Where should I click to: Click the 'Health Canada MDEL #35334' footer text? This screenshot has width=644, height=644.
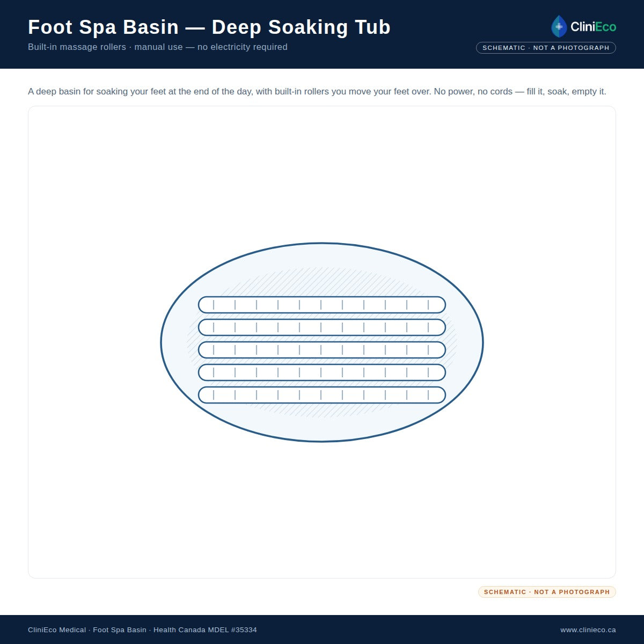[x=205, y=630]
